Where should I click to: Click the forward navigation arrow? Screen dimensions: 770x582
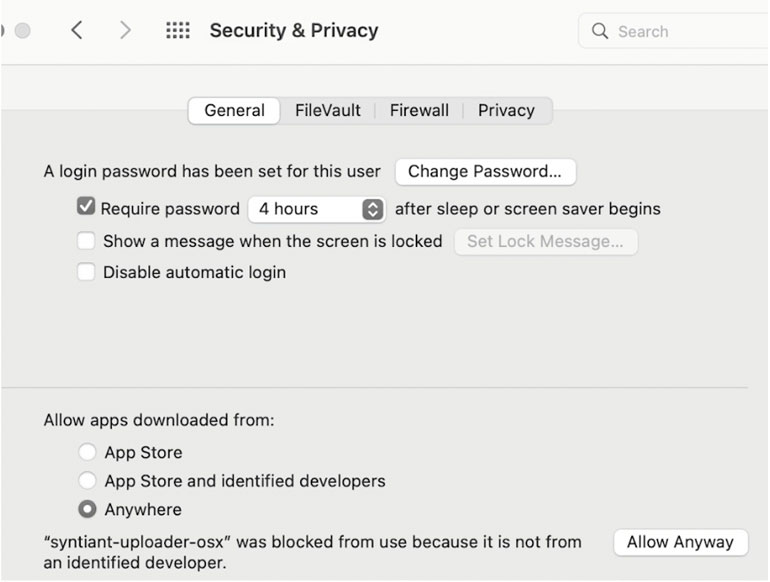(x=125, y=31)
